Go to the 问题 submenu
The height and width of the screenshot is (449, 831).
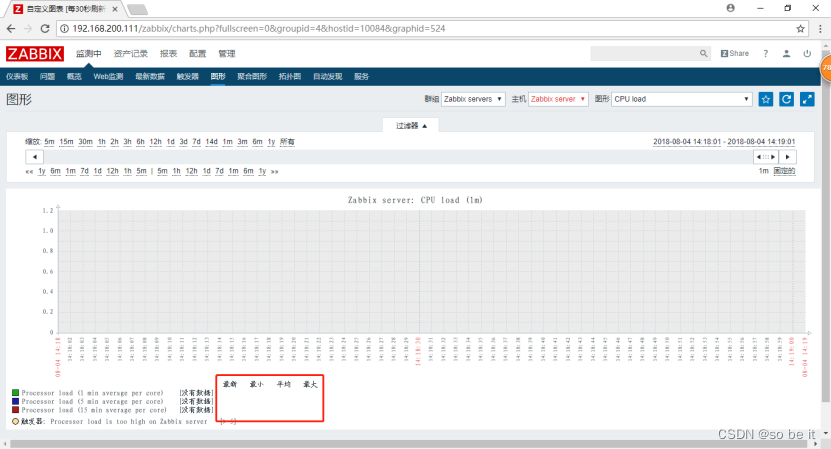[x=47, y=76]
